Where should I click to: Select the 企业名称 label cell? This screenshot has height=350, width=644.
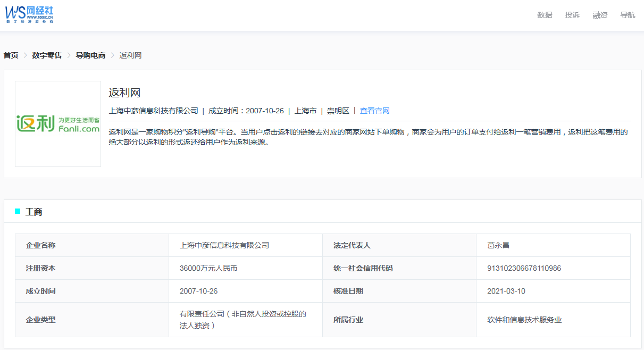[92, 245]
